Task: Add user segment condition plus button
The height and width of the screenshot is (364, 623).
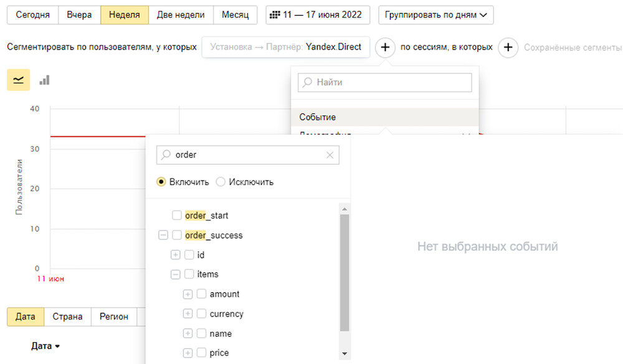Action: (x=385, y=47)
